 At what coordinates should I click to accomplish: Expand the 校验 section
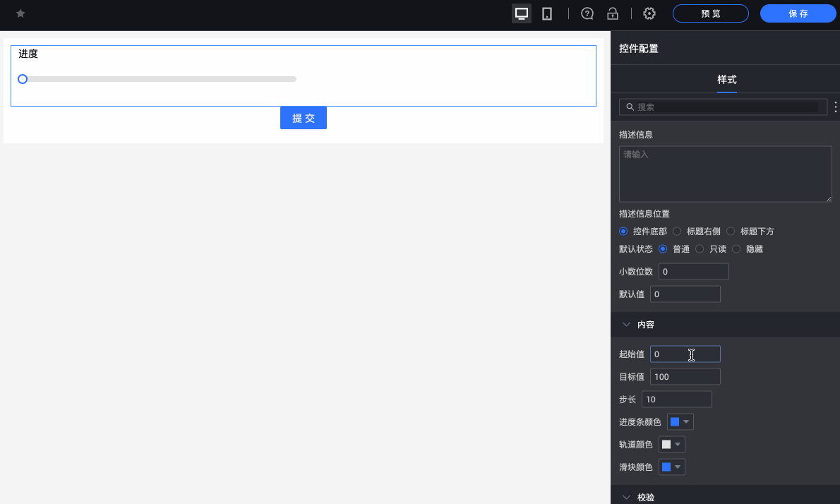click(x=626, y=497)
